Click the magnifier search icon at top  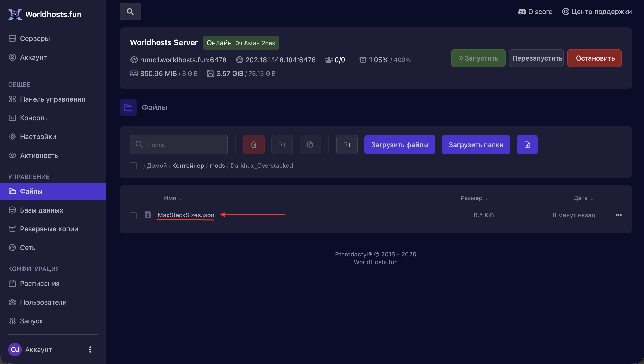(130, 12)
